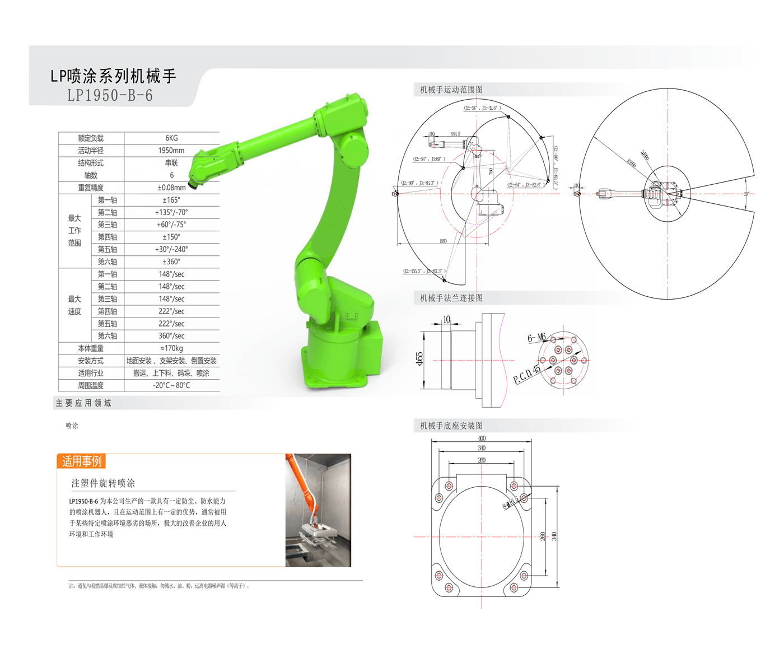Select the "+135°/-70°" second axis range
Screen dimensions: 784x672
(x=171, y=212)
